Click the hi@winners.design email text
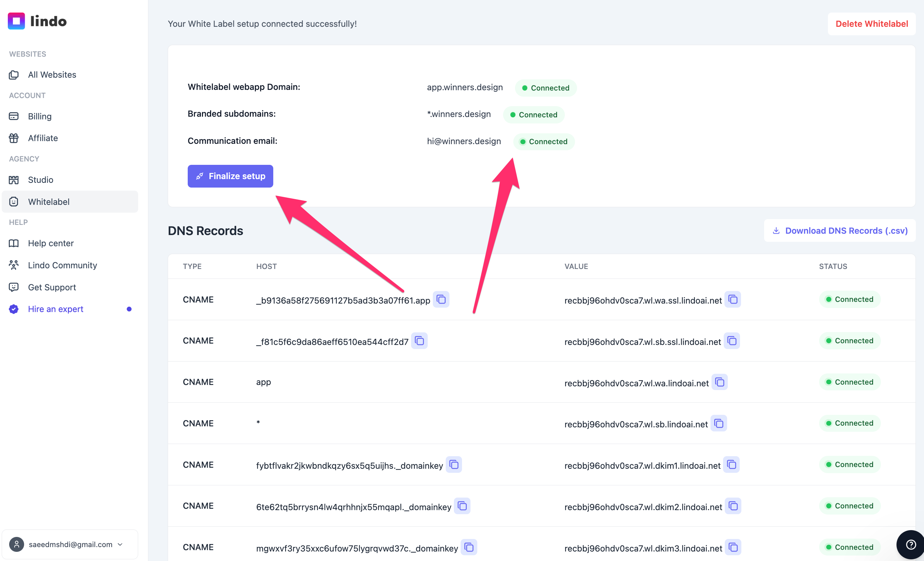Viewport: 924px width, 561px height. 464,141
